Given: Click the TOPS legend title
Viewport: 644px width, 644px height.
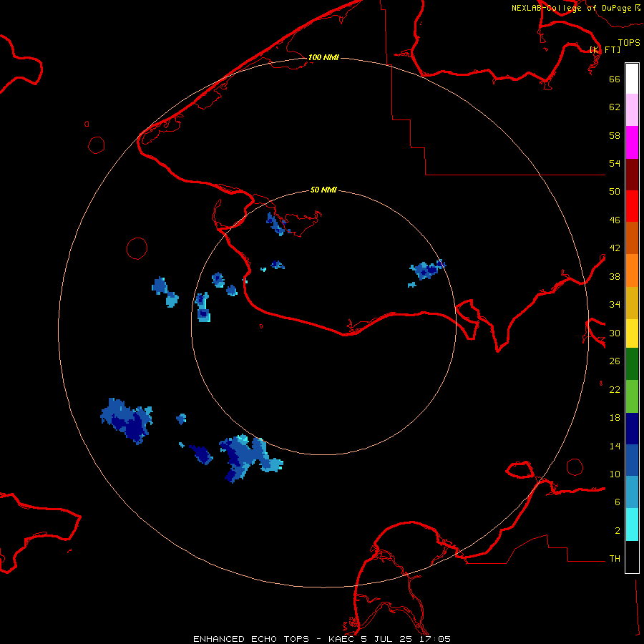Looking at the screenshot, I should [629, 43].
